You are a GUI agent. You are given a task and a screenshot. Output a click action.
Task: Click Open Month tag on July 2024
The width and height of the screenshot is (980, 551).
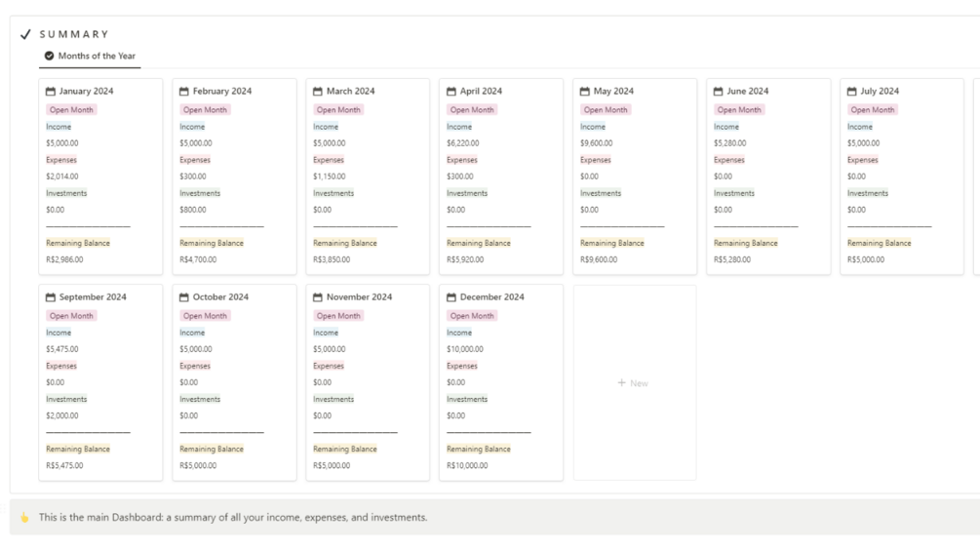pos(873,110)
